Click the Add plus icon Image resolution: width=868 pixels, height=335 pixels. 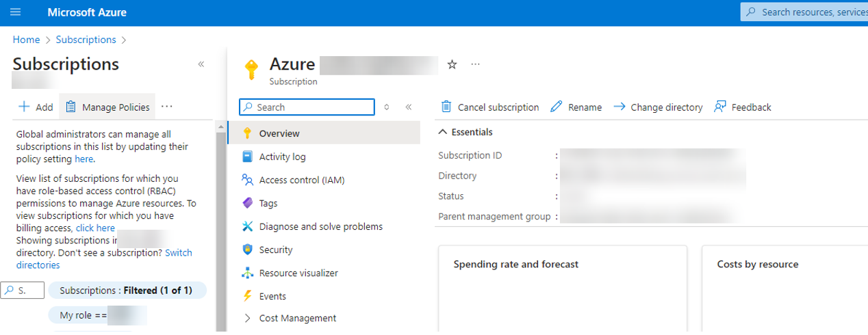(24, 107)
